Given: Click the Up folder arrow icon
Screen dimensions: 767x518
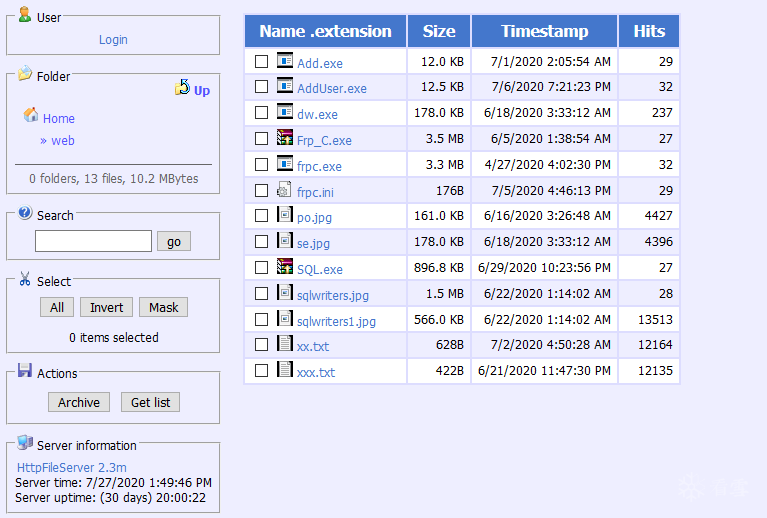Looking at the screenshot, I should (x=182, y=88).
